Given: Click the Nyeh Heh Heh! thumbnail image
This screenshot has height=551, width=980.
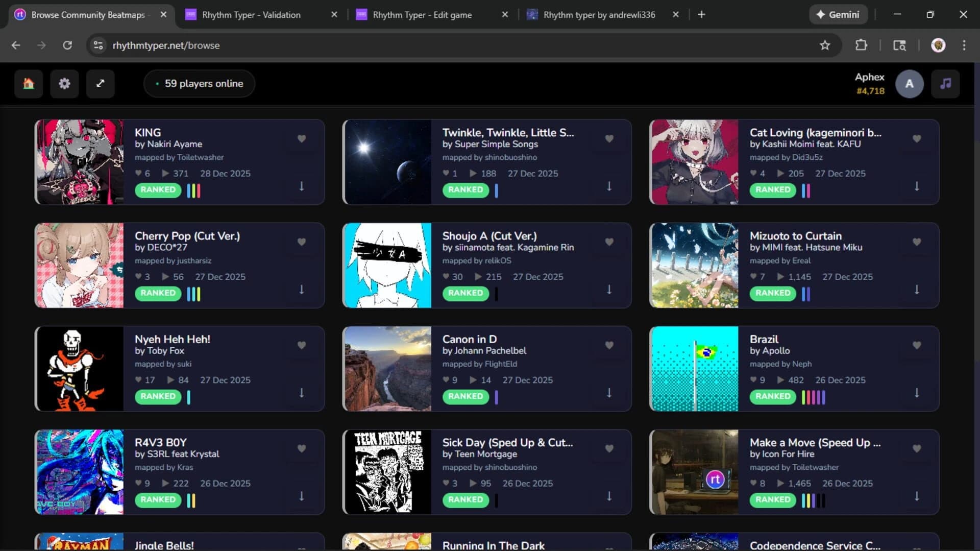Looking at the screenshot, I should tap(79, 368).
